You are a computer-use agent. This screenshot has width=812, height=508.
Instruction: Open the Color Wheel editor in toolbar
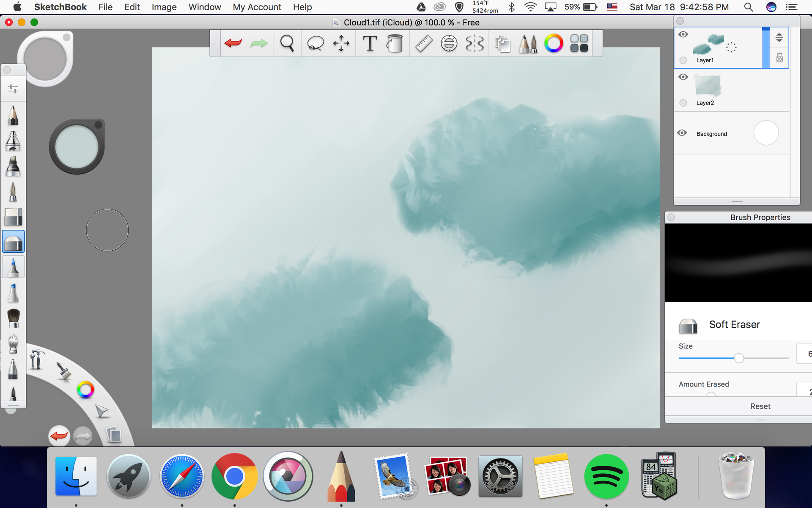(x=554, y=43)
